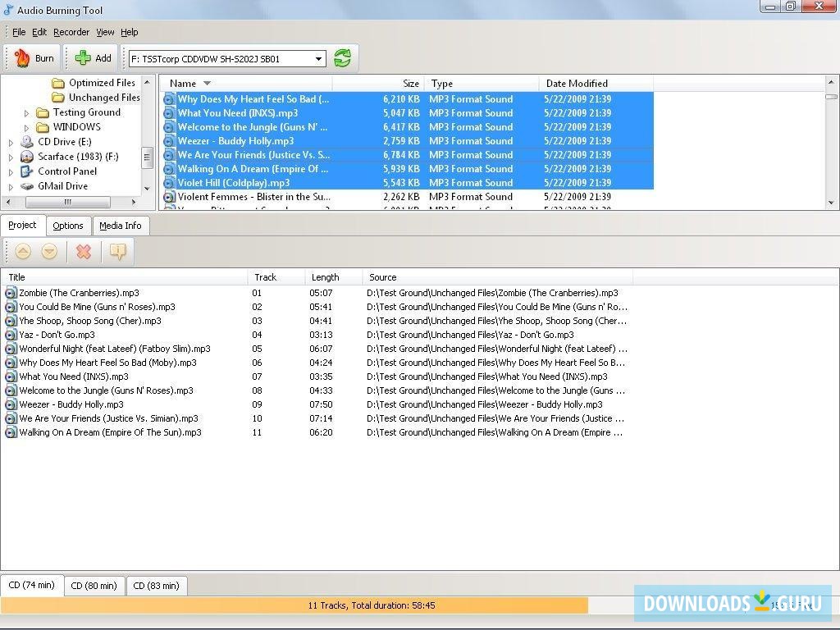The height and width of the screenshot is (630, 840).
Task: Switch to the Options tab
Action: pos(68,226)
